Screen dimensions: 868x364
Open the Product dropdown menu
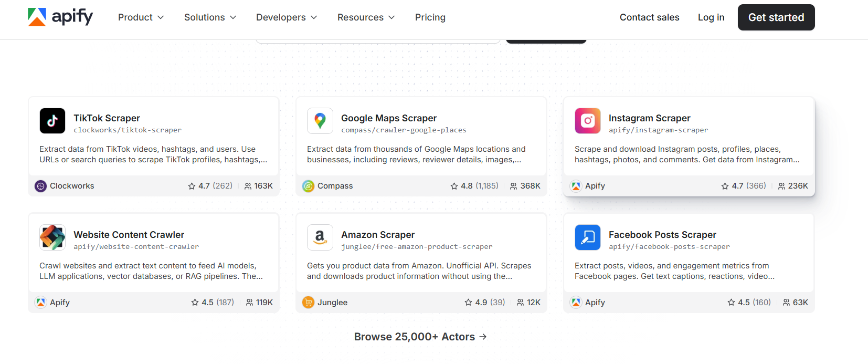click(140, 17)
